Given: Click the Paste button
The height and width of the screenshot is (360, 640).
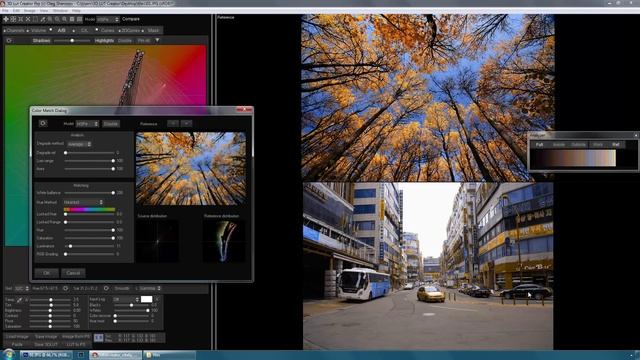Looking at the screenshot, I should click(x=17, y=344).
